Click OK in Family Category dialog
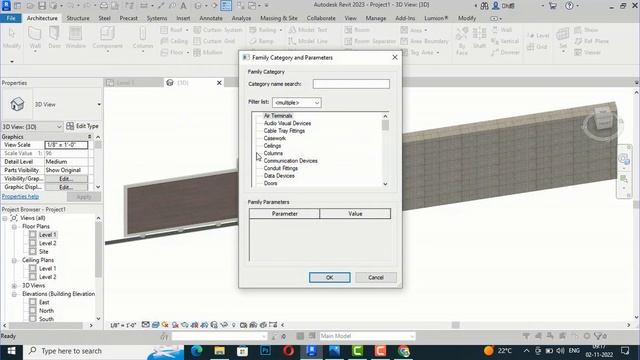This screenshot has height=360, width=640. tap(329, 278)
